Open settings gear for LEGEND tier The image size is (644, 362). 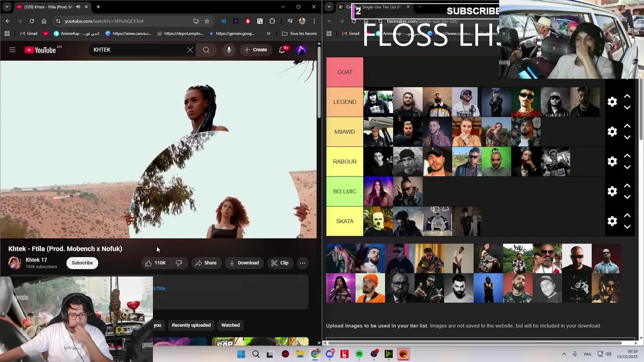tap(612, 102)
